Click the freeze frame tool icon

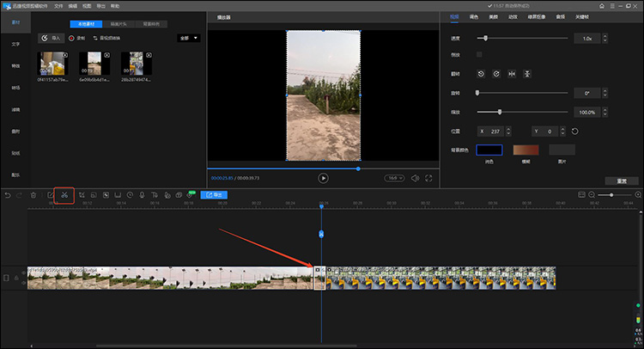[118, 195]
